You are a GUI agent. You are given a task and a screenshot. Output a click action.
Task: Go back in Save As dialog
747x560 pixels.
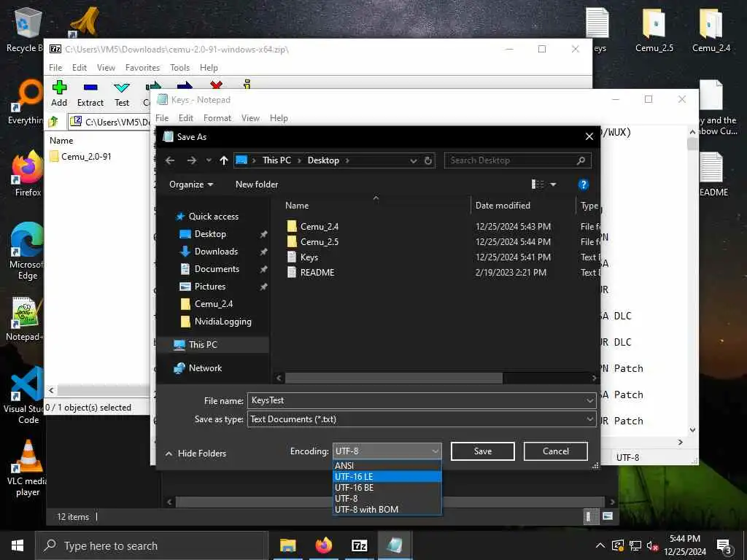pos(170,160)
